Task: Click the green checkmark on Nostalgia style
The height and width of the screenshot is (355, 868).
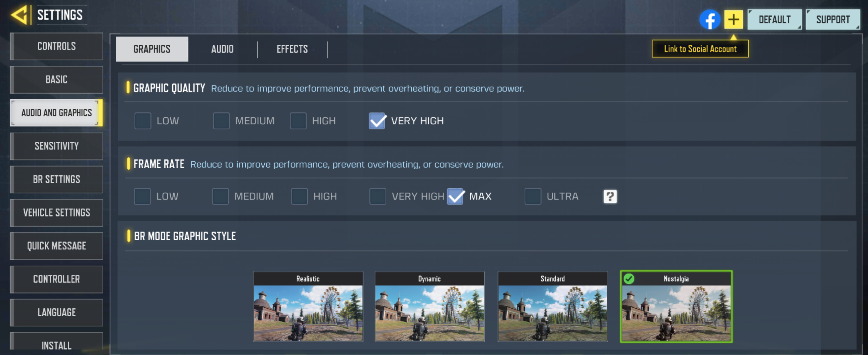Action: 629,278
